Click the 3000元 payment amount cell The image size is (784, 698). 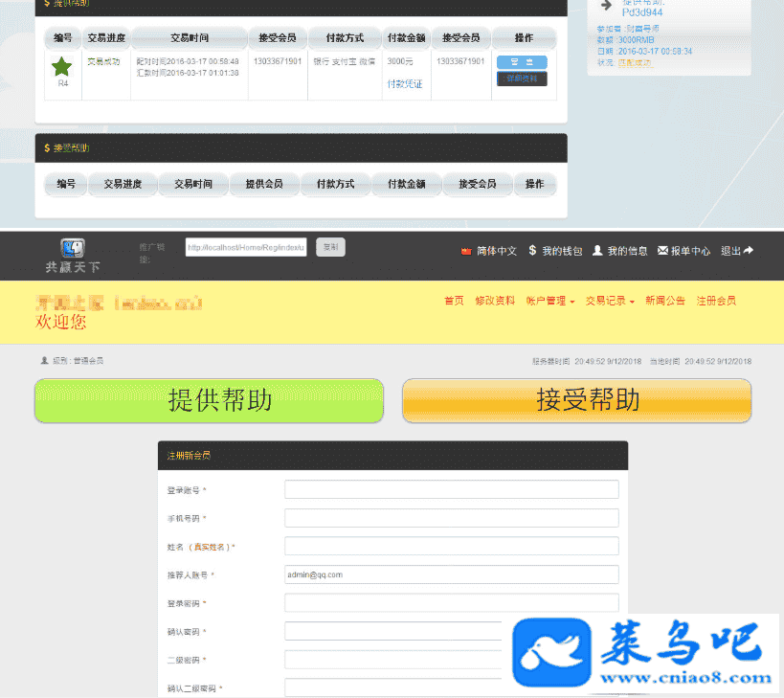(x=400, y=61)
